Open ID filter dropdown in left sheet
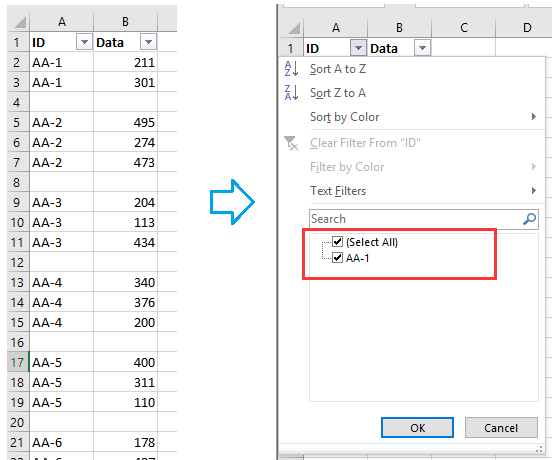 click(x=84, y=42)
